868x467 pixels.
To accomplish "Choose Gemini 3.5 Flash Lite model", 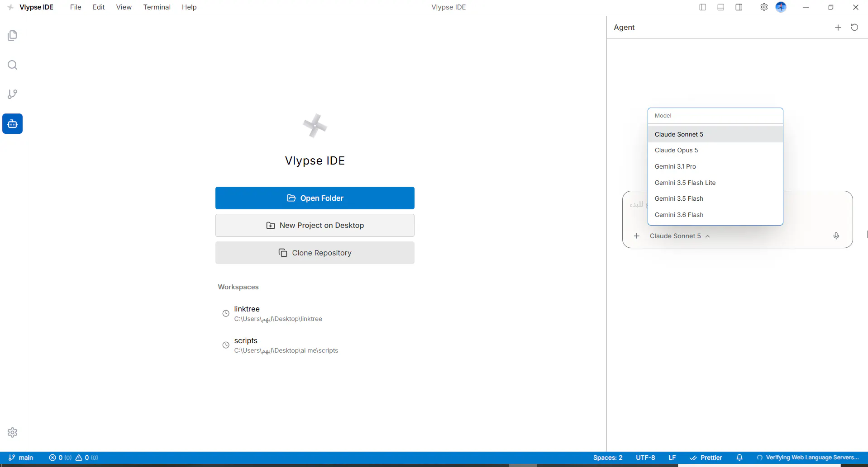I will click(x=715, y=183).
